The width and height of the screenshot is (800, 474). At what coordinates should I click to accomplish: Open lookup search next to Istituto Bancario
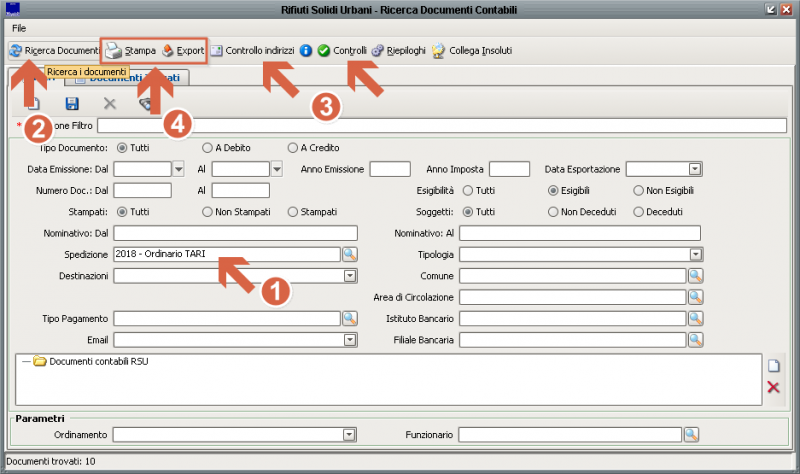(x=694, y=318)
